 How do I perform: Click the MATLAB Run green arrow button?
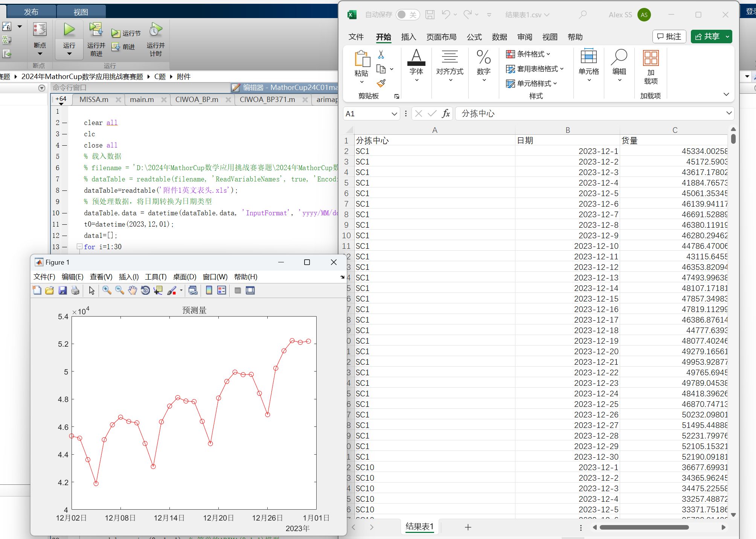(69, 30)
